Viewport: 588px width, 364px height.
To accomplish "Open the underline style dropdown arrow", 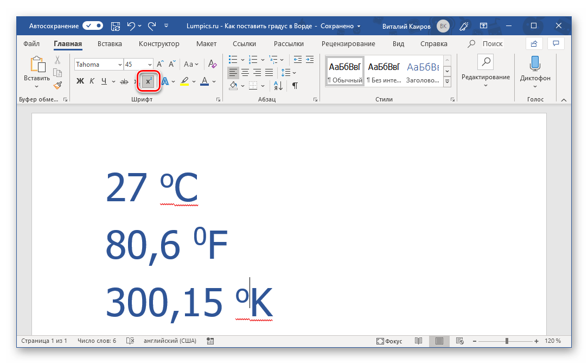I will pyautogui.click(x=113, y=81).
